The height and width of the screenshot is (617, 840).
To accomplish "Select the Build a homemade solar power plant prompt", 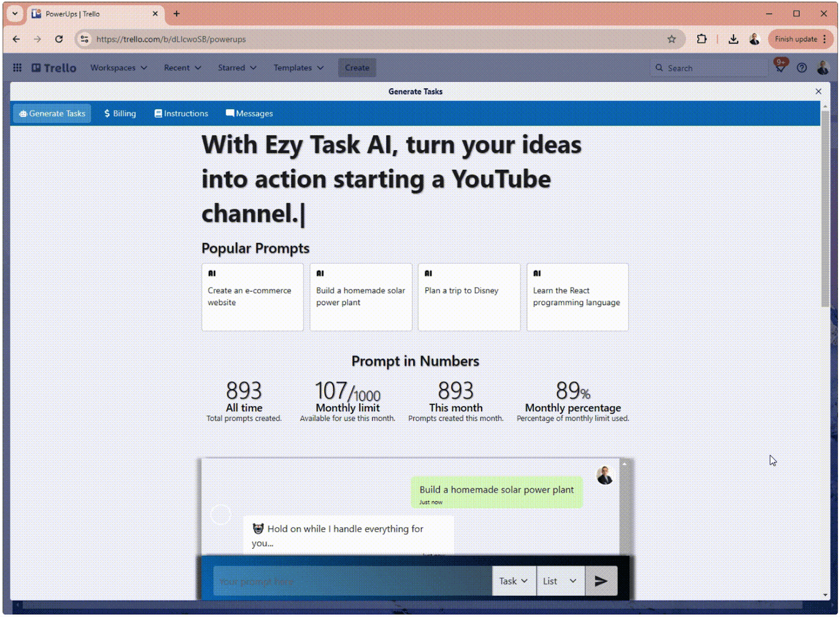I will [361, 297].
